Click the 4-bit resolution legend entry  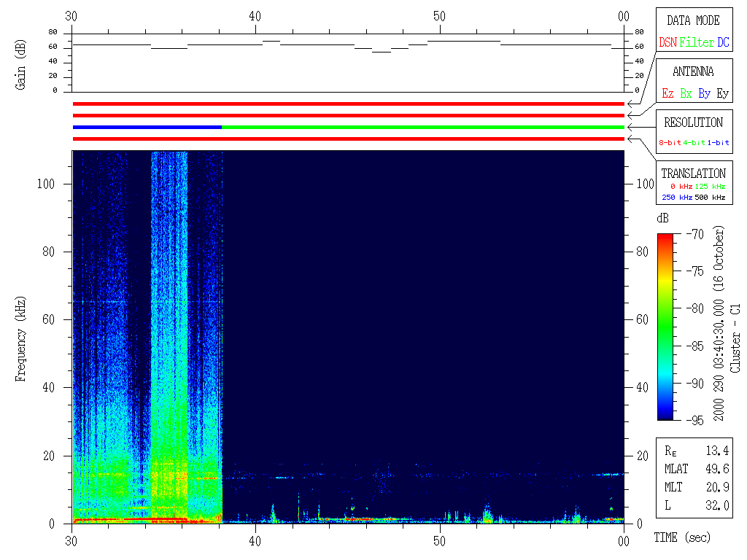point(694,143)
